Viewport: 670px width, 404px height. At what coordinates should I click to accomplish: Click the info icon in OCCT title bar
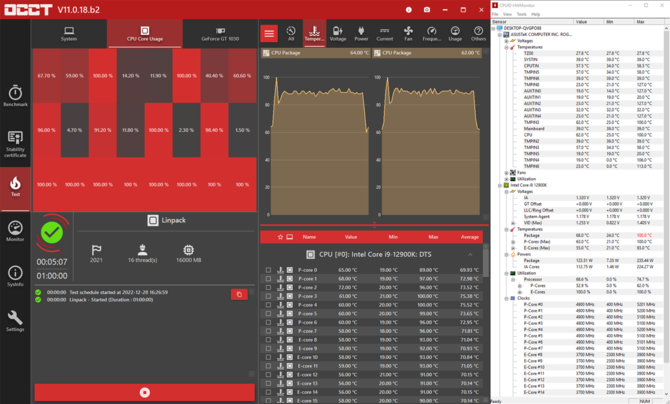click(x=409, y=9)
